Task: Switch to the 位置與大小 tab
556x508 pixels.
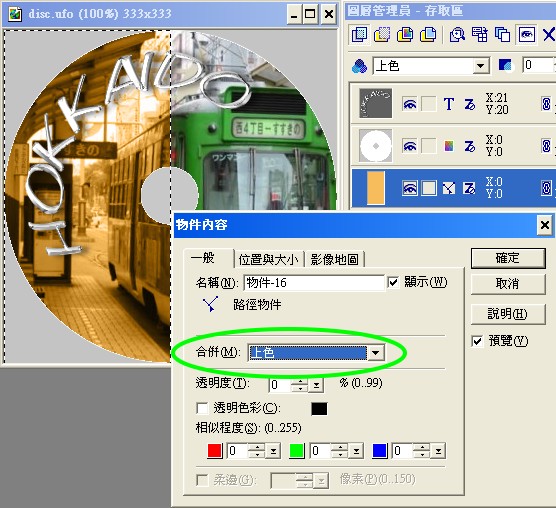Action: pos(268,259)
